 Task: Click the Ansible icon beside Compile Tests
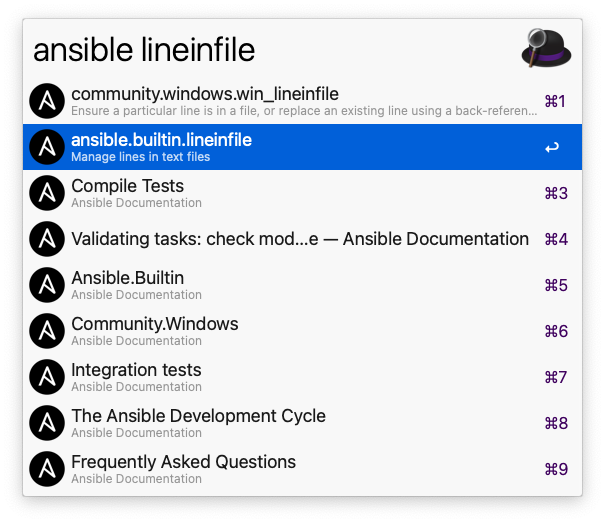(47, 193)
